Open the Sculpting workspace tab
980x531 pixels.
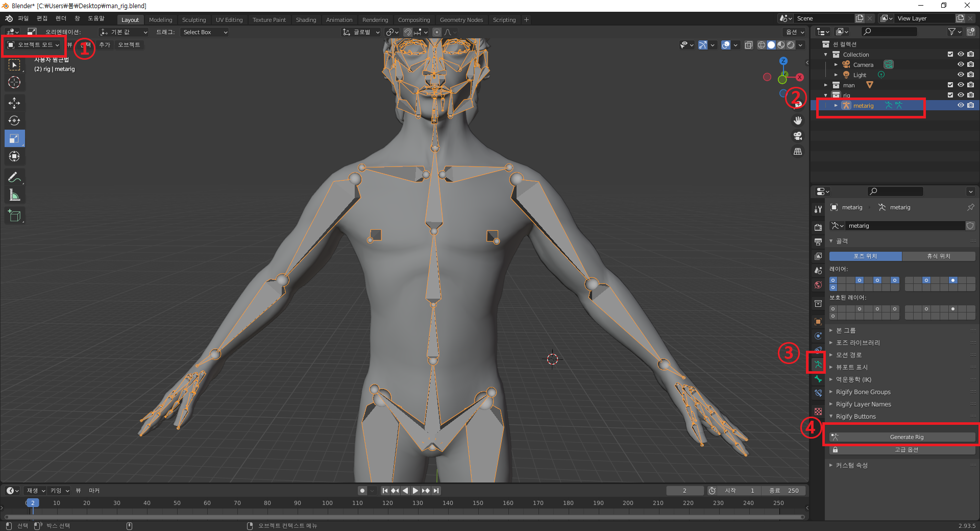[194, 20]
